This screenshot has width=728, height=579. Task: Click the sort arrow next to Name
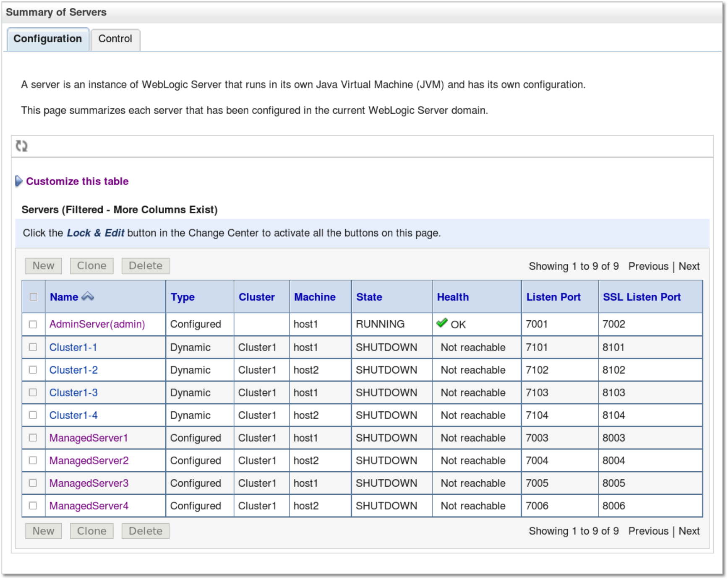point(88,296)
